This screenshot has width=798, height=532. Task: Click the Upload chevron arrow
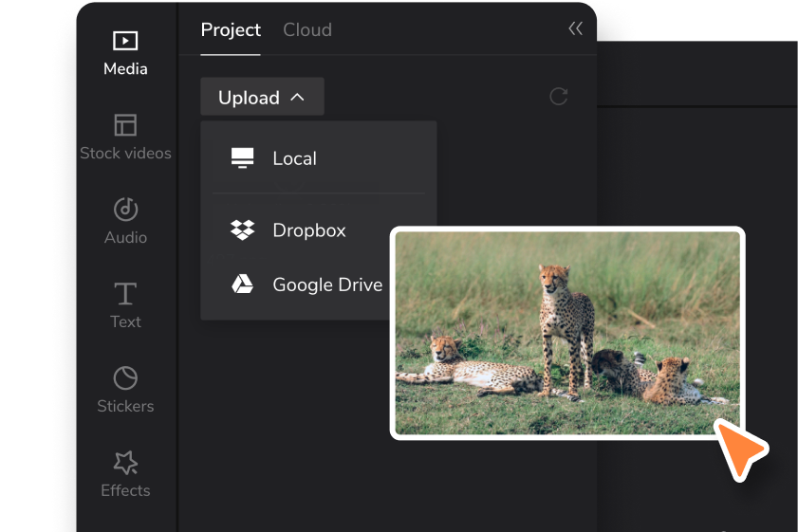click(297, 97)
